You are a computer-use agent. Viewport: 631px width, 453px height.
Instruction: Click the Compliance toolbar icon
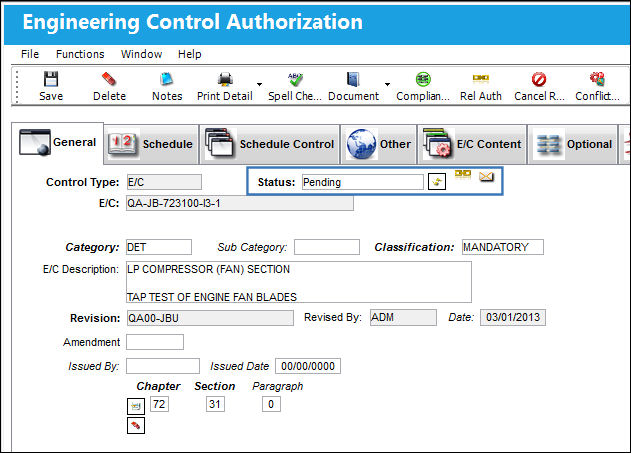coord(423,79)
